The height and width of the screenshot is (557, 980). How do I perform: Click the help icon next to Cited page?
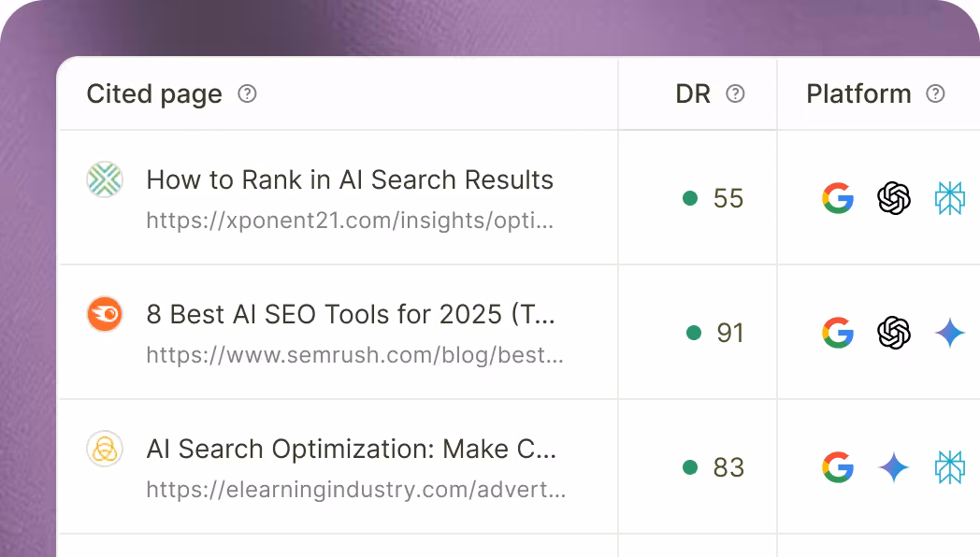coord(247,93)
